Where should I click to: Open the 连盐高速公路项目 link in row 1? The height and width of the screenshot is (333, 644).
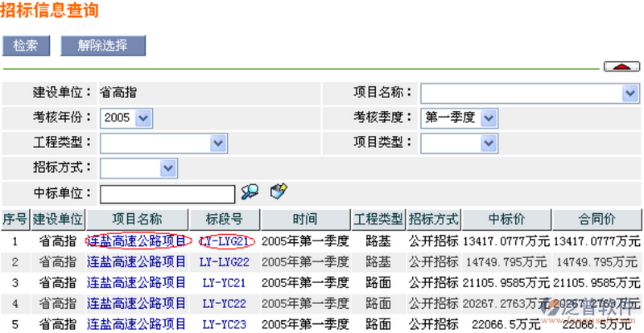point(136,240)
